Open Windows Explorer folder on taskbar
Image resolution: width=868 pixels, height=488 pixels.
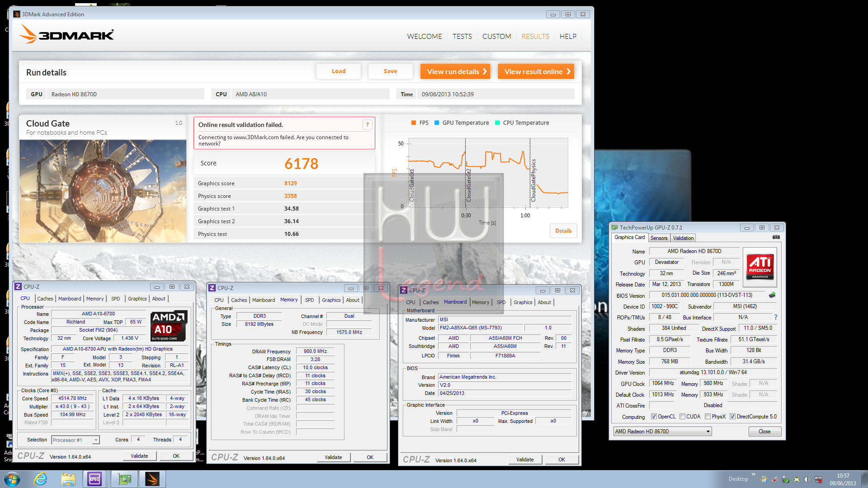tap(68, 479)
